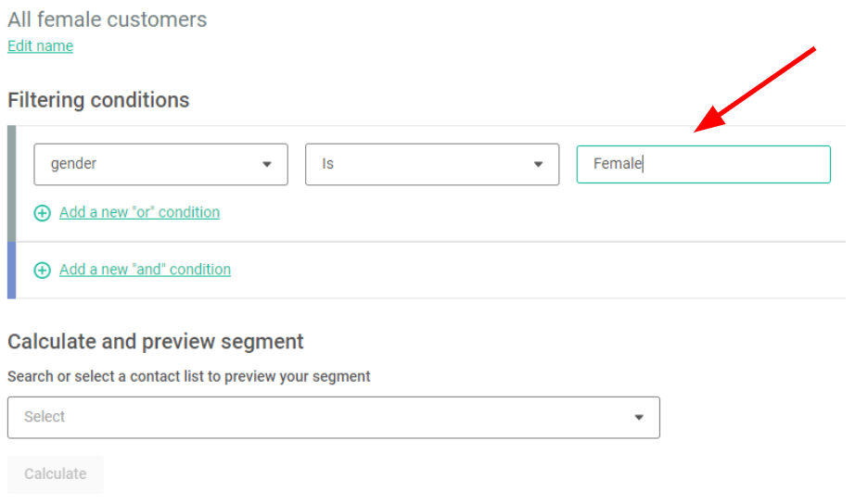Expand the "Is" operator dropdown arrow
Image resolution: width=855 pixels, height=504 pixels.
538,165
